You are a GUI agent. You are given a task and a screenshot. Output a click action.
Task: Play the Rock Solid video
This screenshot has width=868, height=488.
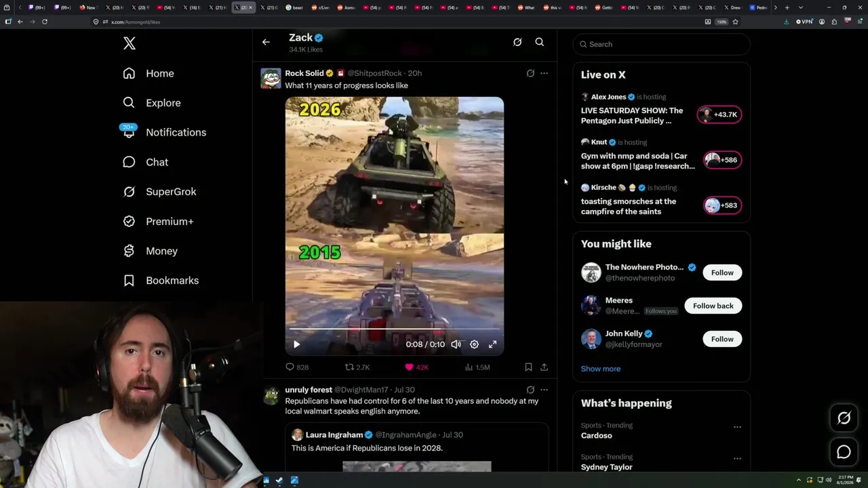(296, 344)
